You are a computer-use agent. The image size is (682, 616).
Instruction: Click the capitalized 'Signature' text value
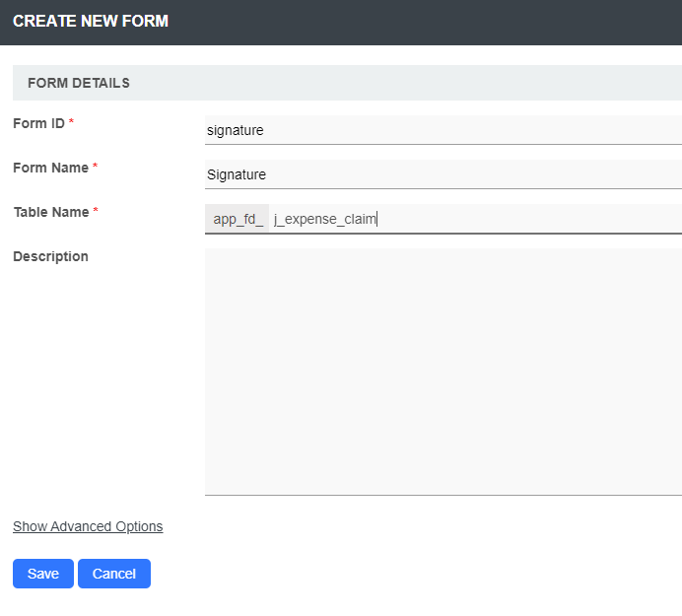pos(237,174)
